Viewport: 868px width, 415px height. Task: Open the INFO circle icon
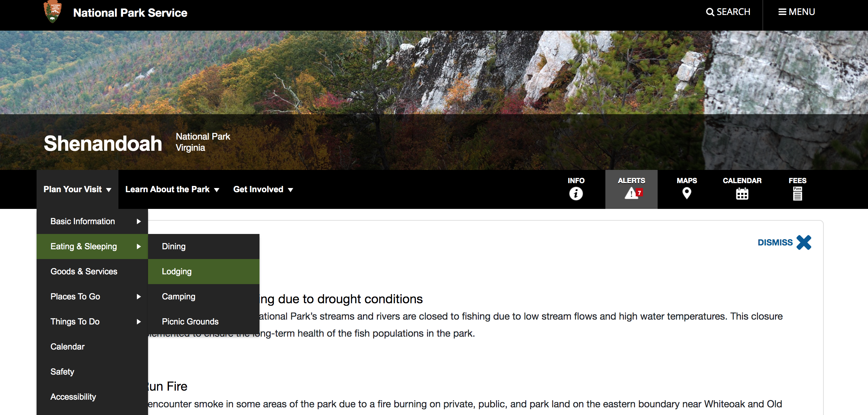pos(576,194)
